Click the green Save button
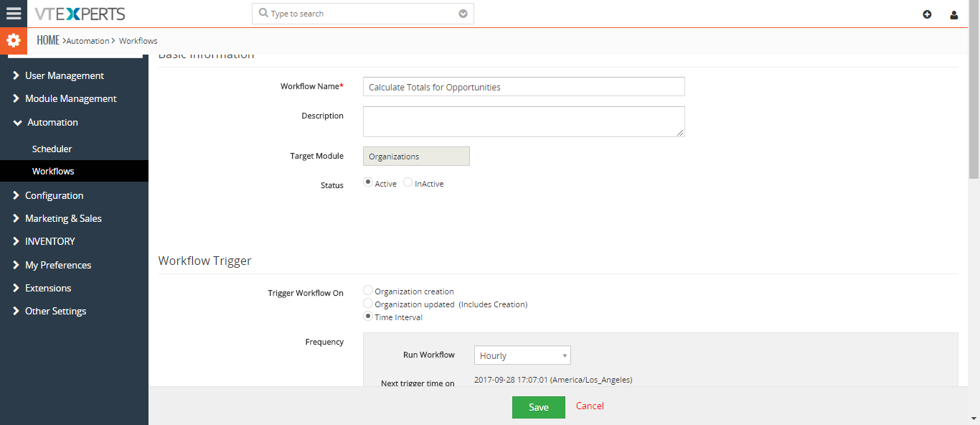Screen dimensions: 980x425 (539, 407)
